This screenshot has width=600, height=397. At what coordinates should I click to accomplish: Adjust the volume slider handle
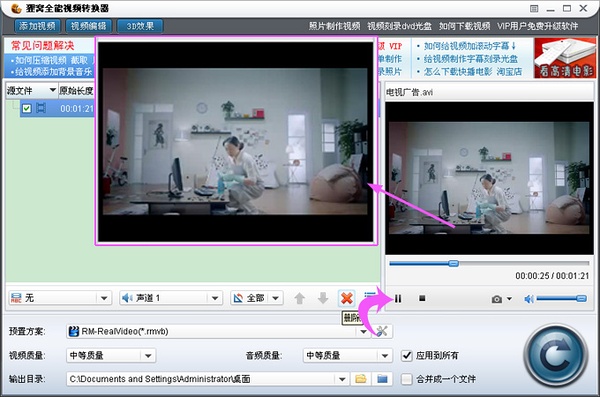point(581,299)
